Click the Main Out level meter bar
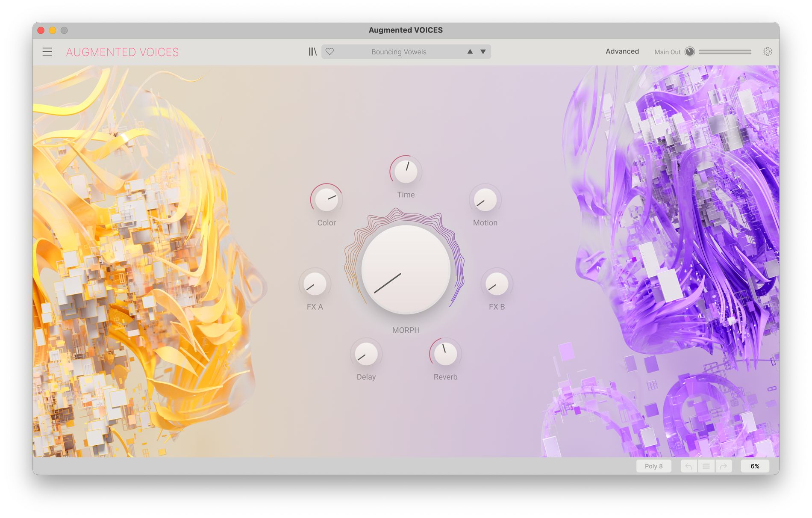The width and height of the screenshot is (812, 518). coord(725,52)
